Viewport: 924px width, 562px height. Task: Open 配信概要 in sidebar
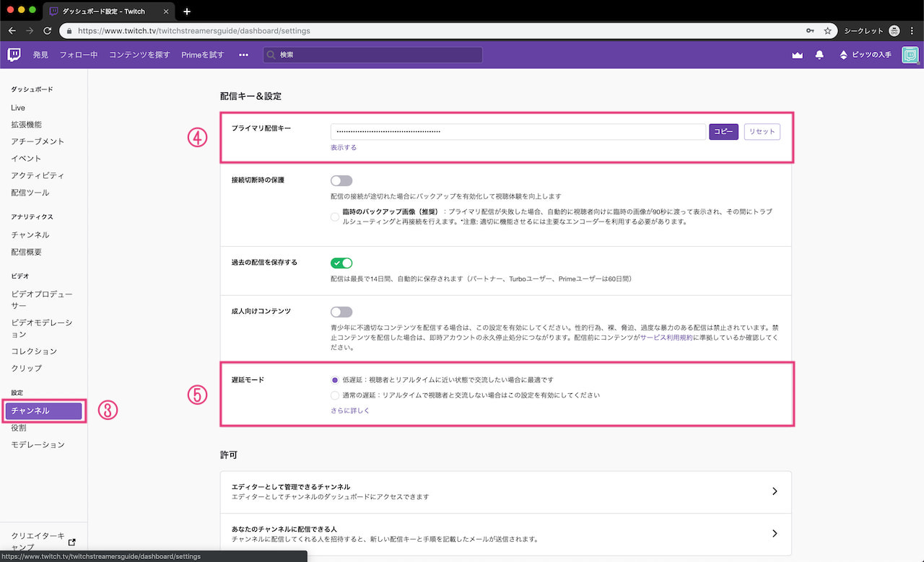coord(26,252)
